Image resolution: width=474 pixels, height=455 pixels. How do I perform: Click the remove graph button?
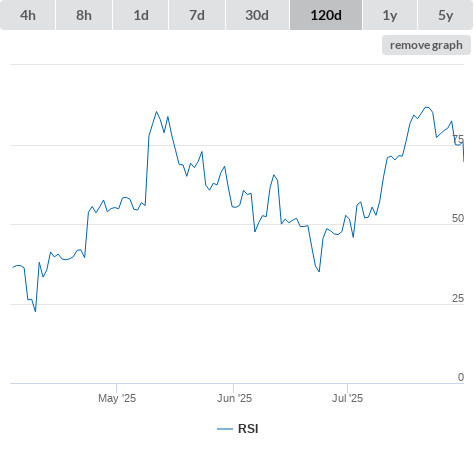coord(426,45)
